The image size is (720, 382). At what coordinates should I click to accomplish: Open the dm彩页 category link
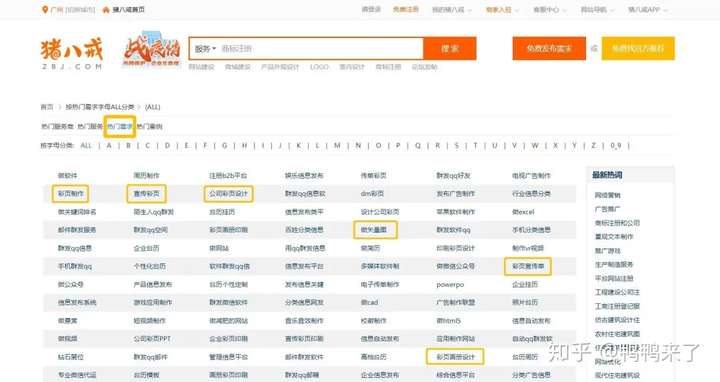(x=372, y=194)
